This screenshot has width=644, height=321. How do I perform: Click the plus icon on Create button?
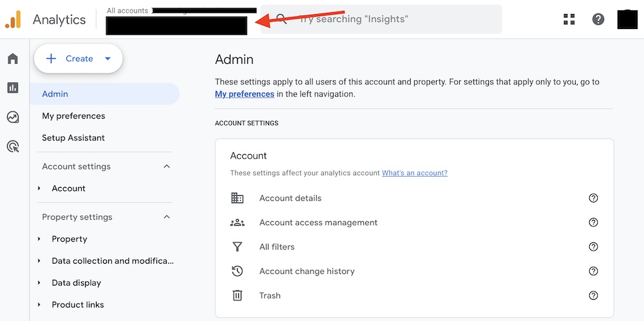(x=51, y=59)
